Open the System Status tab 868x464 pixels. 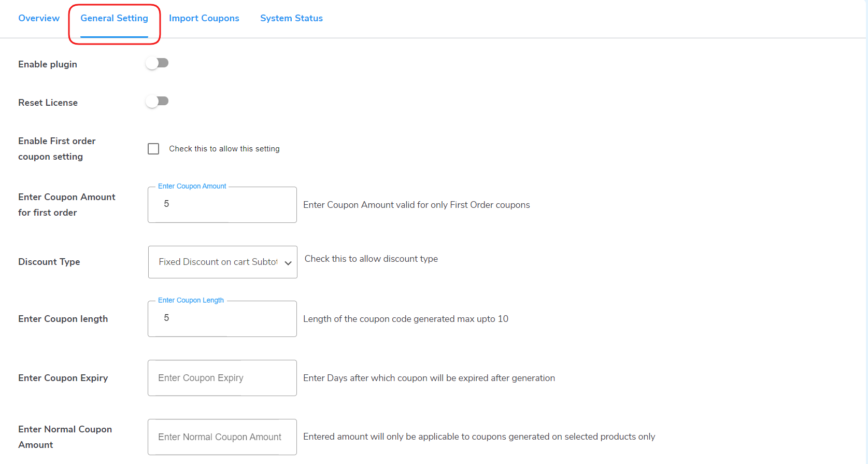click(x=291, y=18)
